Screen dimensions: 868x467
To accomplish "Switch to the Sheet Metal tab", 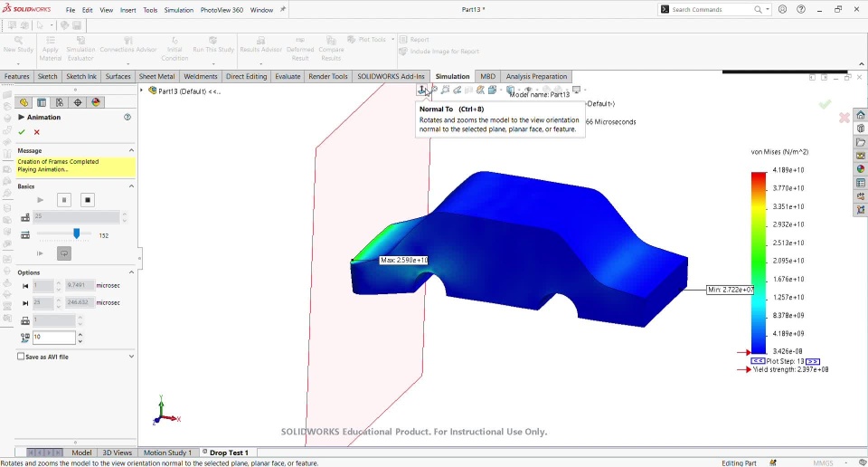I will 156,76.
